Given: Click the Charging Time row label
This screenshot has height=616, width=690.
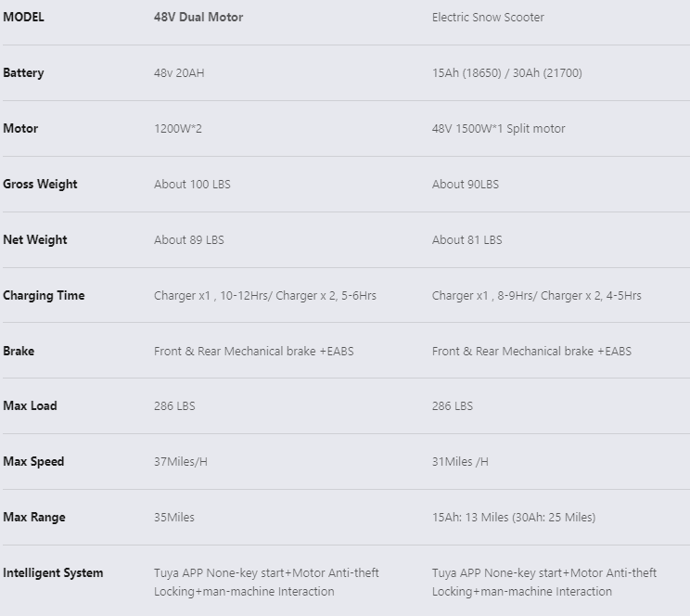Looking at the screenshot, I should click(x=44, y=295).
